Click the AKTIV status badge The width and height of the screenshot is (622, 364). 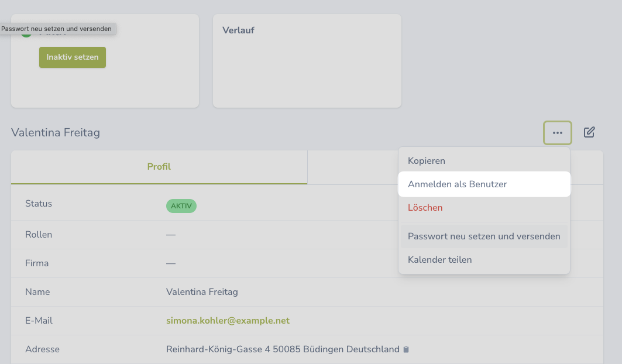(181, 206)
